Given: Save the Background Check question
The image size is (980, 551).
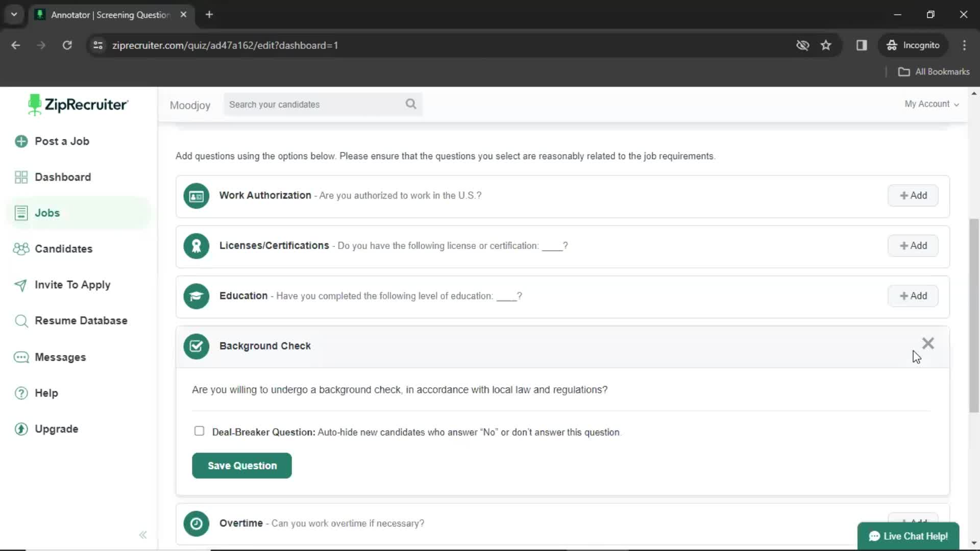Looking at the screenshot, I should pos(242,466).
